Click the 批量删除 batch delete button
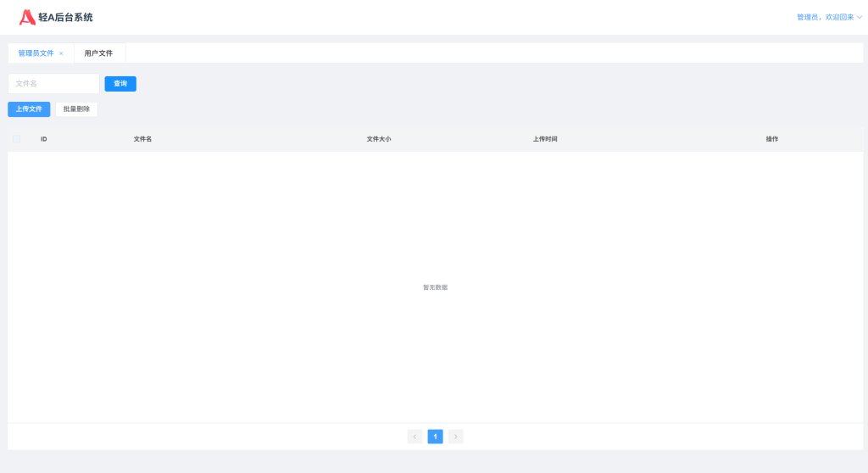 coord(76,109)
